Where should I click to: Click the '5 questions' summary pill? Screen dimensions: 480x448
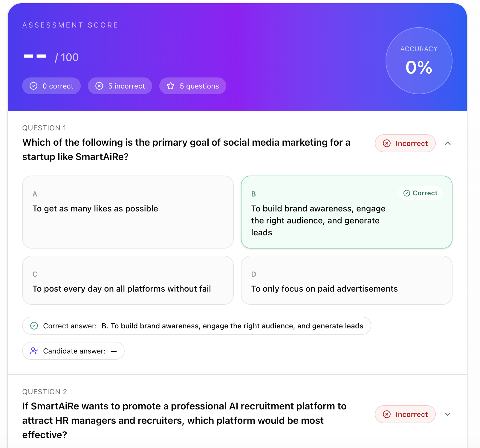pos(192,86)
